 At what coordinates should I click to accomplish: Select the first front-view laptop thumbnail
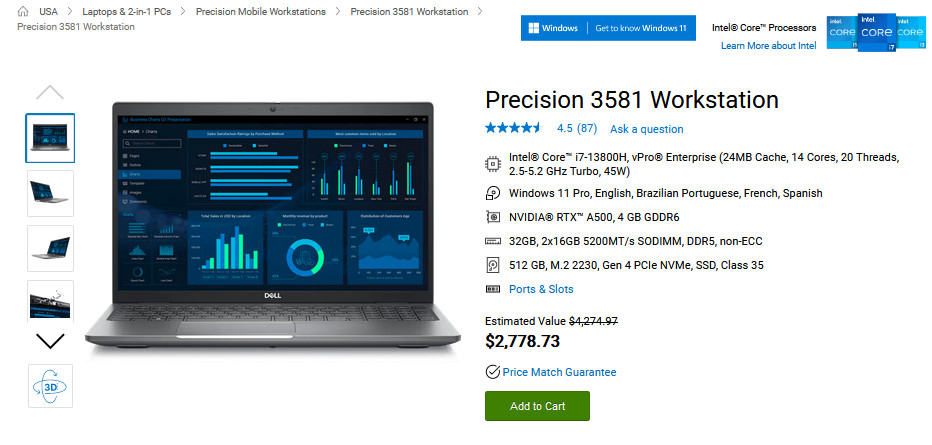[x=50, y=138]
